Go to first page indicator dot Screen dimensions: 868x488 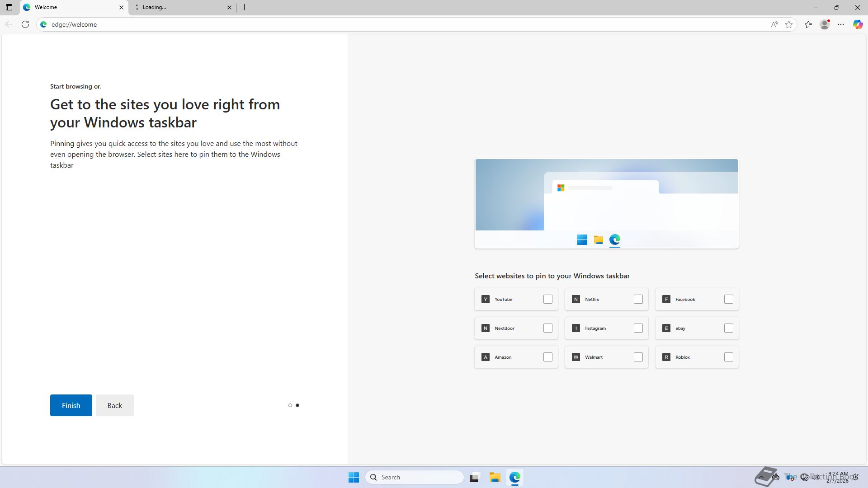(290, 405)
